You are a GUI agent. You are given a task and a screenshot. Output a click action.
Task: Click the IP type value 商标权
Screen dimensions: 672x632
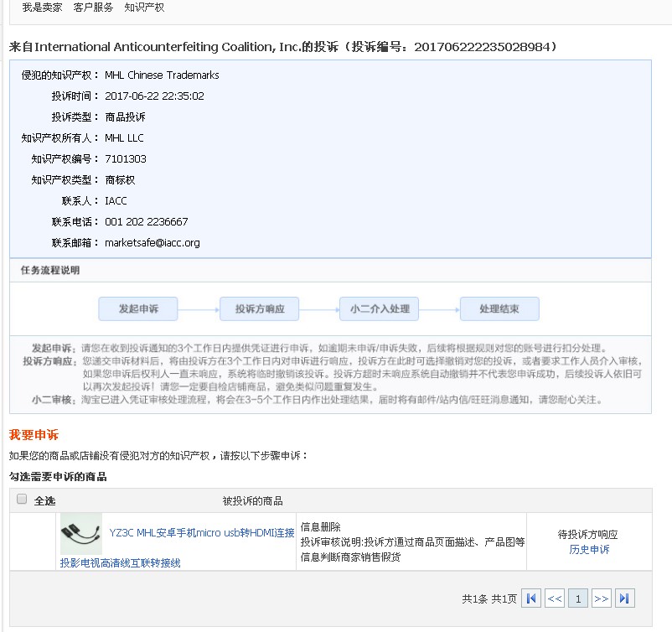[120, 179]
